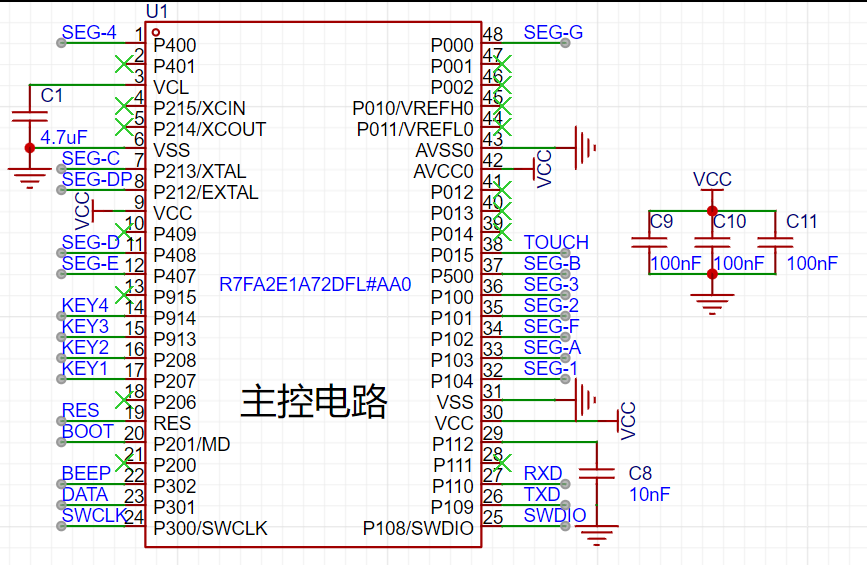Click the SWDIO net label

click(x=555, y=516)
